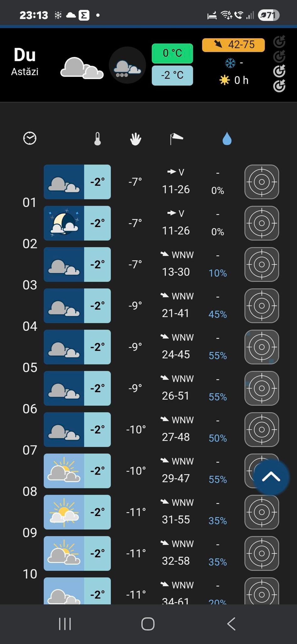Open the Du Astăzi day header
This screenshot has width=297, height=644.
click(x=25, y=62)
